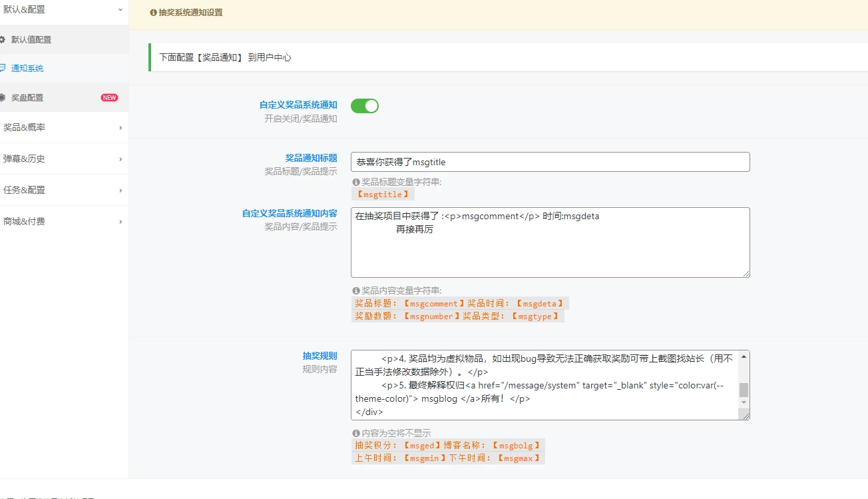This screenshot has width=868, height=499.
Task: Click the NEW badge on 奖盘配置
Action: point(108,97)
